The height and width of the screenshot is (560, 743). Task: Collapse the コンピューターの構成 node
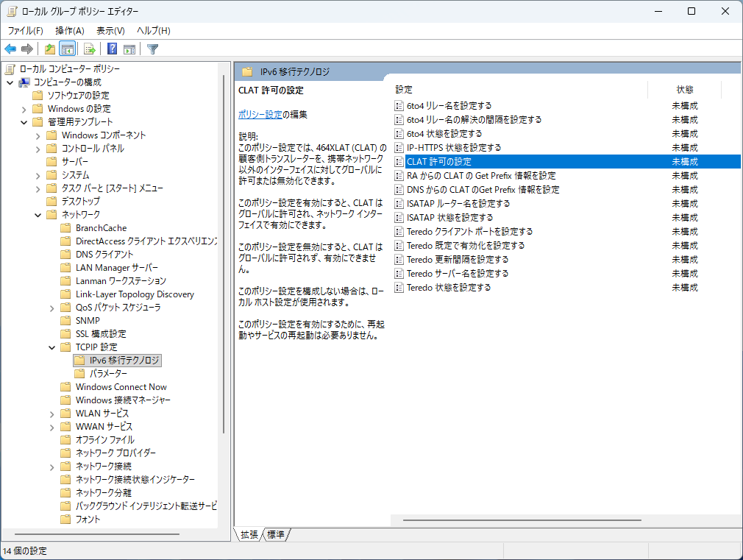click(x=10, y=82)
